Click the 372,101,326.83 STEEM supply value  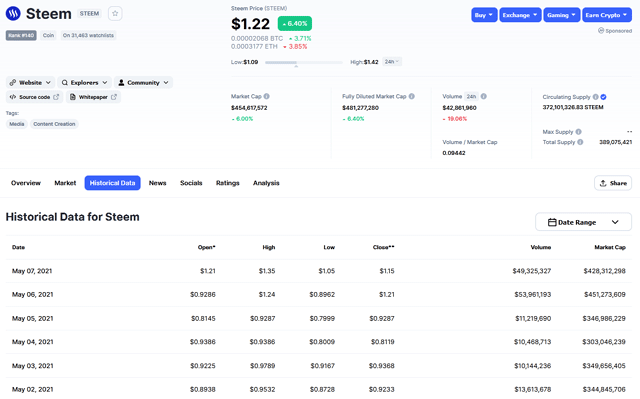(x=573, y=107)
